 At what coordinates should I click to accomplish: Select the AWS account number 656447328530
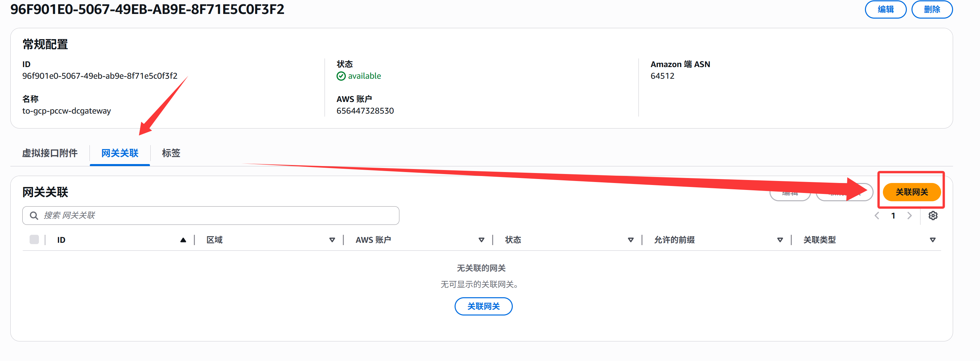click(365, 111)
